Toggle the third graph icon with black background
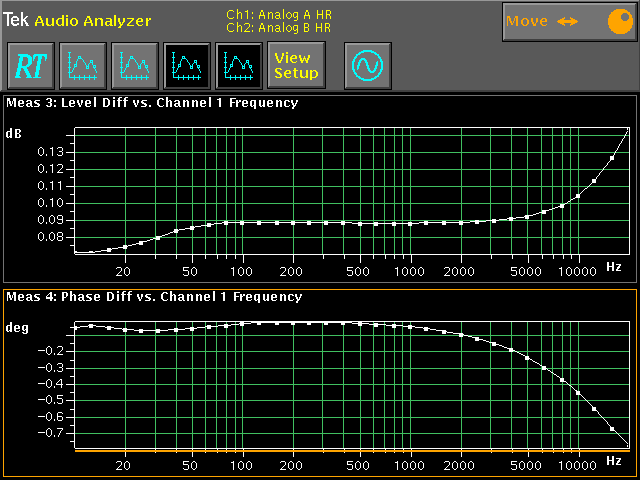Viewport: 640px width, 480px height. coord(186,66)
